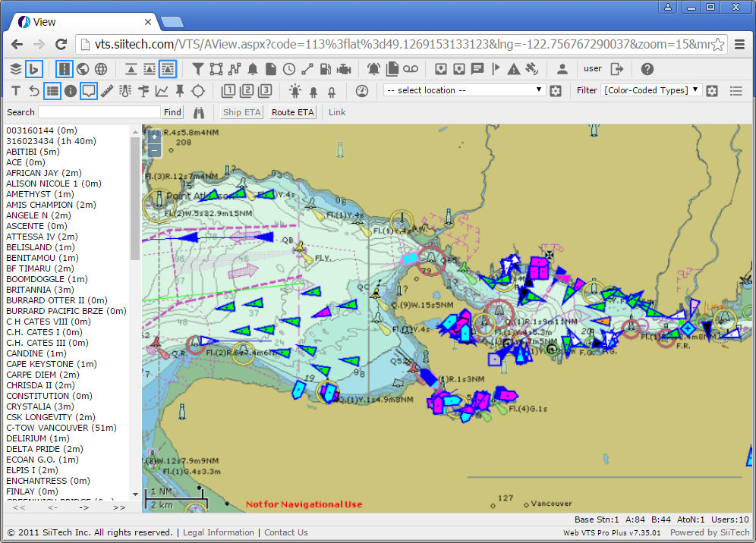Viewport: 756px width, 543px height.
Task: Select AFRICAN JAY in the vessel list
Action: 44,173
